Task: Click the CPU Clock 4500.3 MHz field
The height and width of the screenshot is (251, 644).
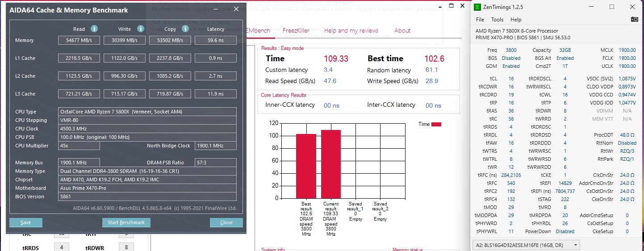Action: pyautogui.click(x=147, y=129)
